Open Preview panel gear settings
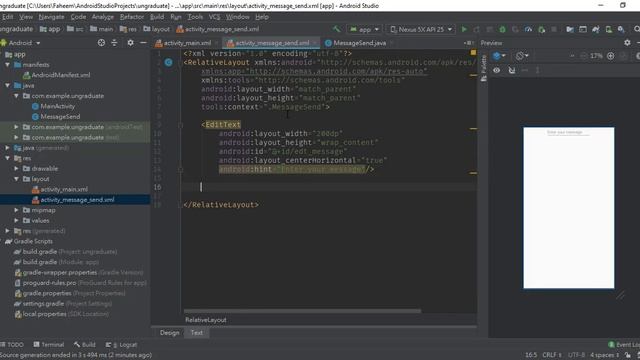This screenshot has width=640, height=360. [627, 42]
